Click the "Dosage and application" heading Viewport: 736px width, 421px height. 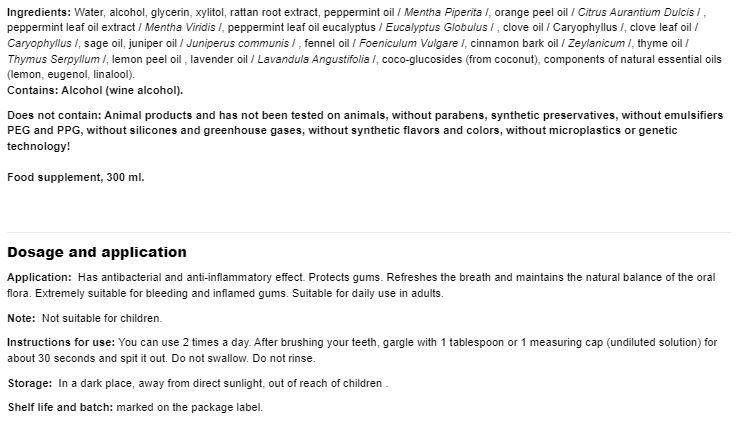[x=97, y=252]
